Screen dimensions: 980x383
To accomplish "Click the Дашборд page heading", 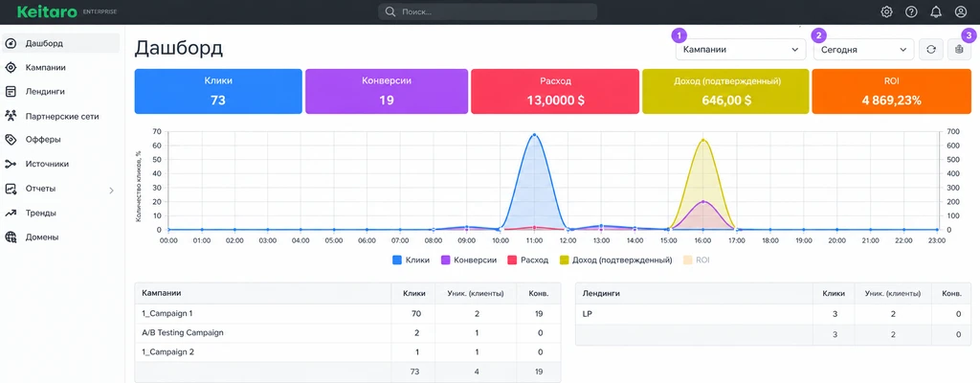I will (x=179, y=48).
